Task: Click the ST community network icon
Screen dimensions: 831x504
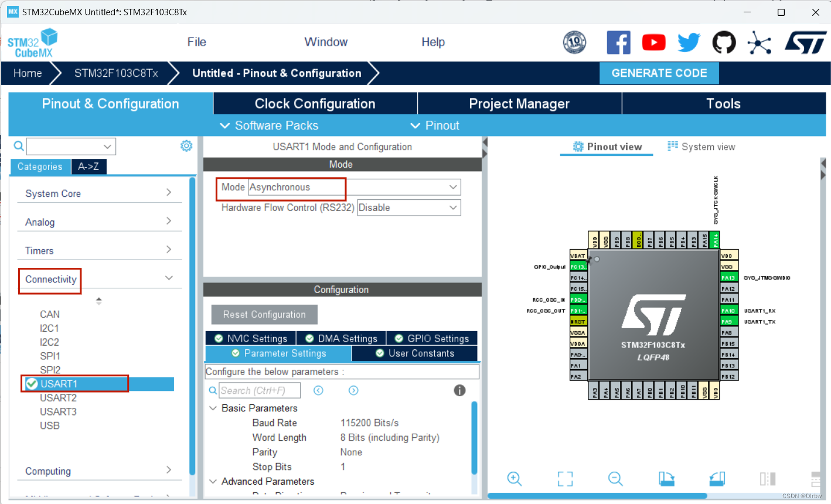Action: 760,43
